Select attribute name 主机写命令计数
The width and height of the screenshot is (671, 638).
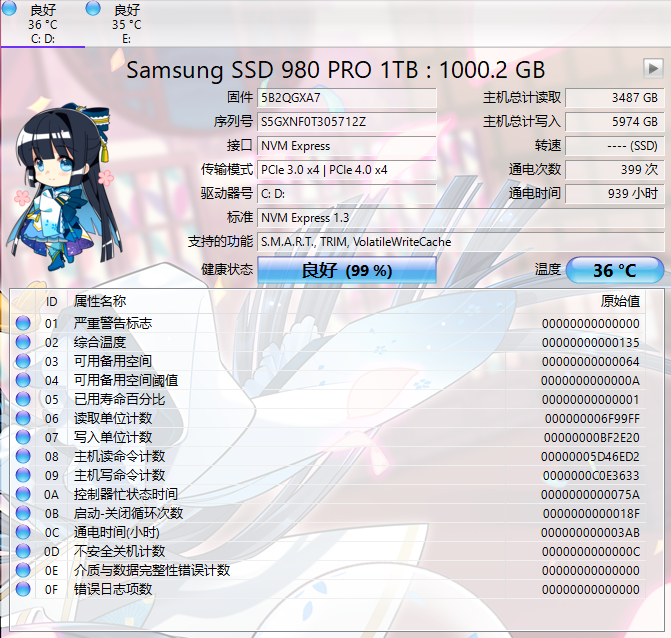[119, 475]
